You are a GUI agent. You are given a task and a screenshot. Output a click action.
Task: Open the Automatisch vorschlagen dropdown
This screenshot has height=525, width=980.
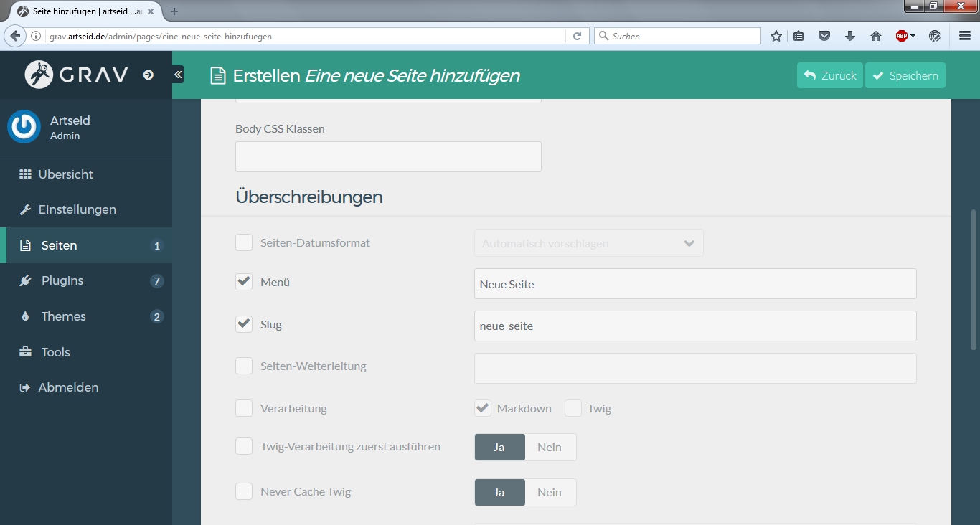coord(588,243)
